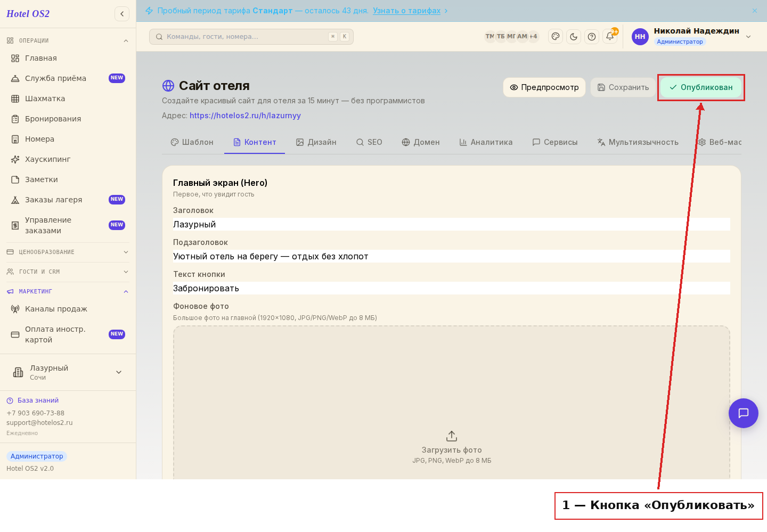Click the Администратор badge in sidebar footer

click(37, 456)
